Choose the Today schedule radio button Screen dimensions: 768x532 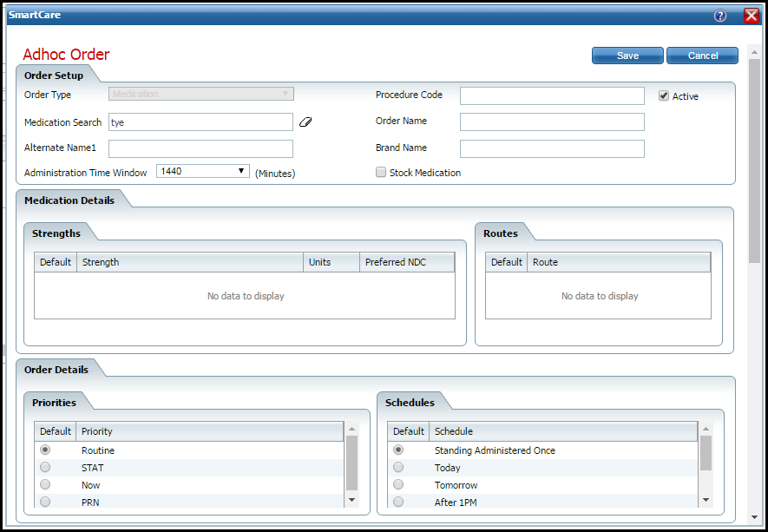[x=398, y=467]
